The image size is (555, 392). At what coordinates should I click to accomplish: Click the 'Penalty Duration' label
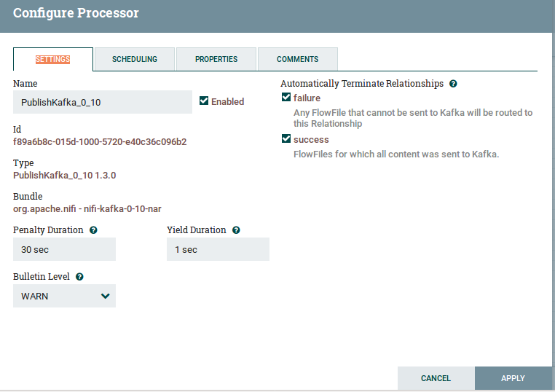click(48, 230)
